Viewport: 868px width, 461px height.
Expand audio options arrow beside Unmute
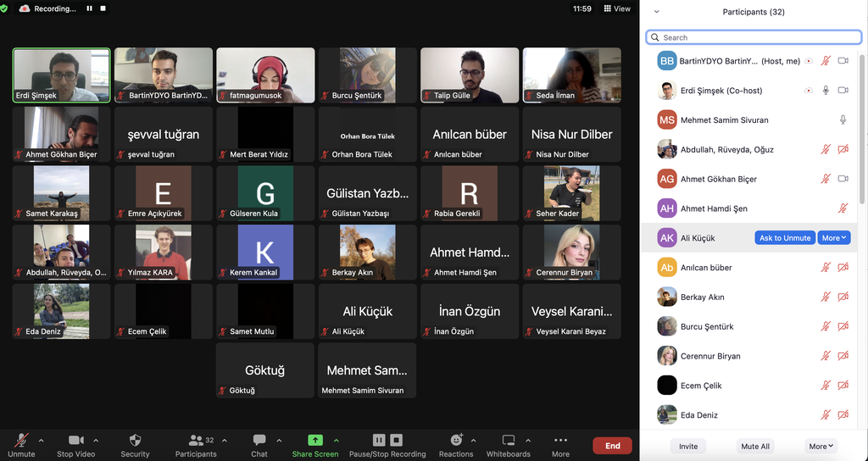[x=42, y=441]
